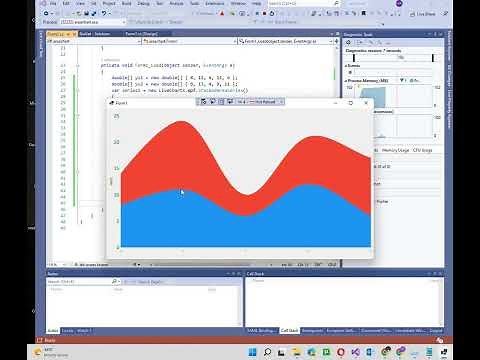Click the Diagnostic Tools settings gear icon
Viewport: 480px width, 360px height.
(x=349, y=43)
